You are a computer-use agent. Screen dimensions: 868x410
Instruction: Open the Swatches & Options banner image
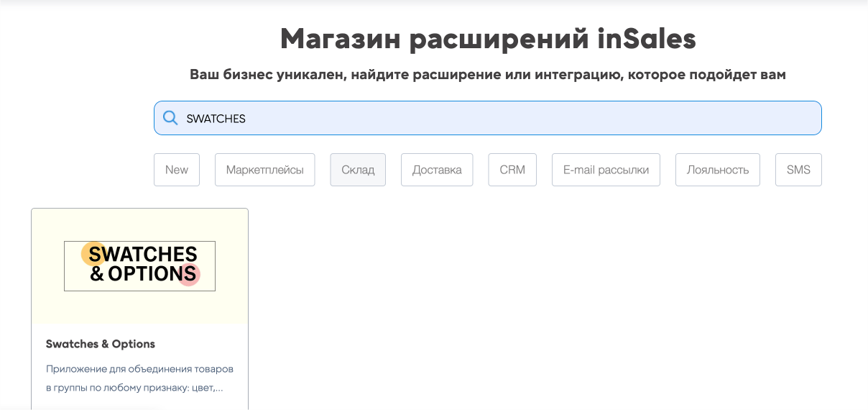point(140,266)
